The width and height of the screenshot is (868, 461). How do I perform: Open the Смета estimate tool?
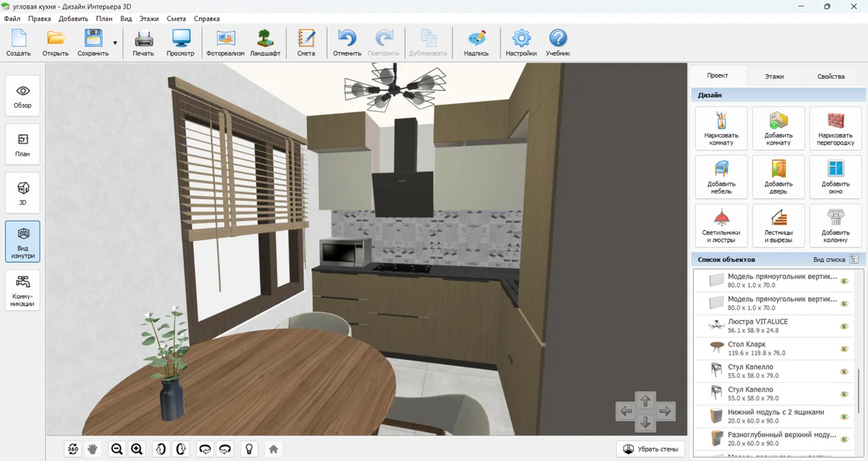[x=306, y=43]
